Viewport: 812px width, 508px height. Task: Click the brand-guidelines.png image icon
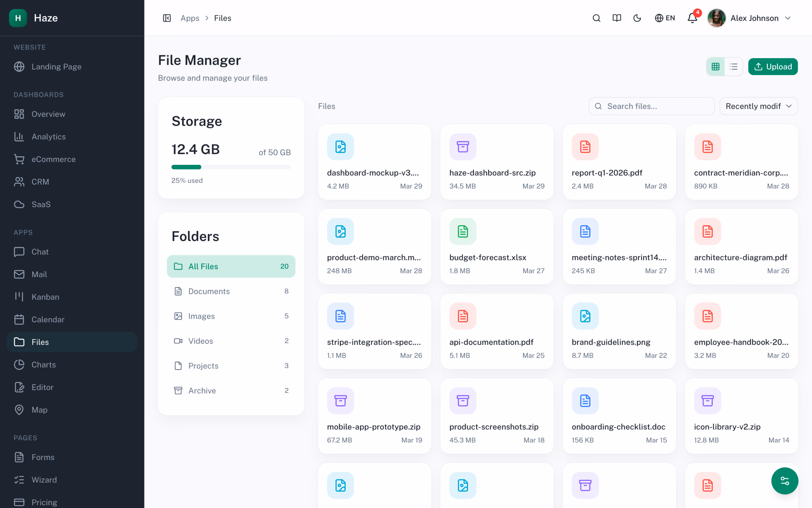[585, 316]
